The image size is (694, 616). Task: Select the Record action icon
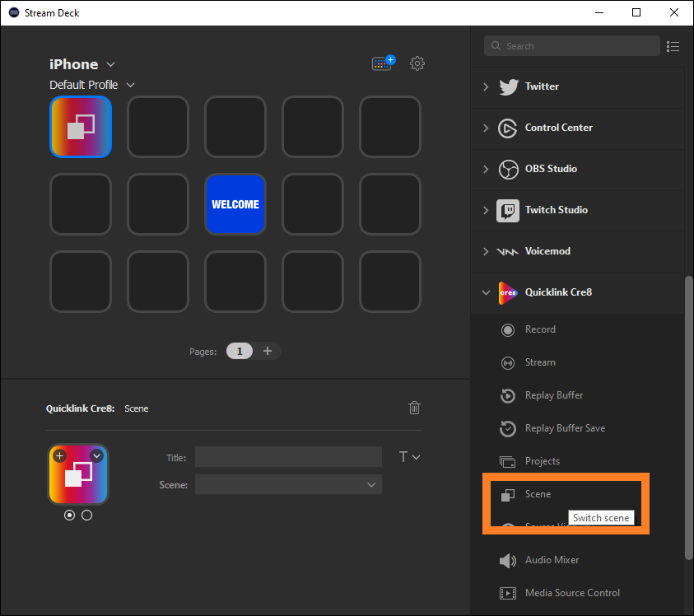(x=508, y=330)
